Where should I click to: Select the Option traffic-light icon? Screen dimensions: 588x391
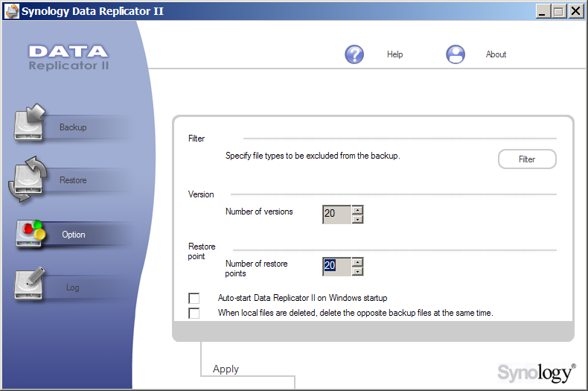point(30,234)
